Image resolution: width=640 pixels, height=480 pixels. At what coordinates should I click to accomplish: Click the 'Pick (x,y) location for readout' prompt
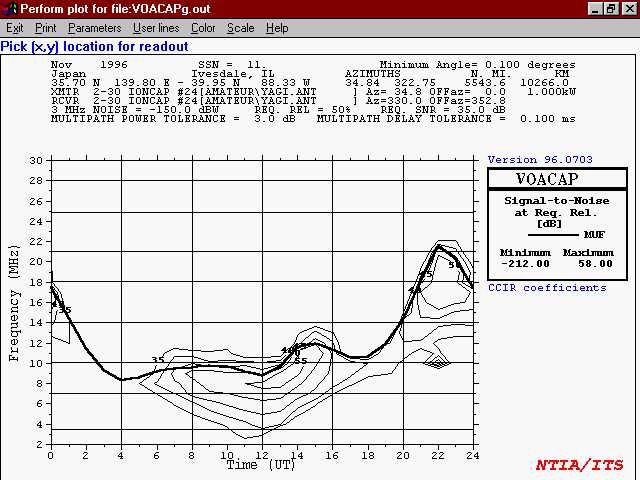click(94, 47)
